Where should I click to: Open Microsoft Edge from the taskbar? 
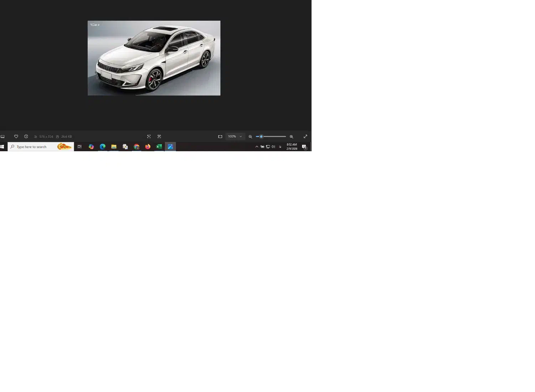103,147
